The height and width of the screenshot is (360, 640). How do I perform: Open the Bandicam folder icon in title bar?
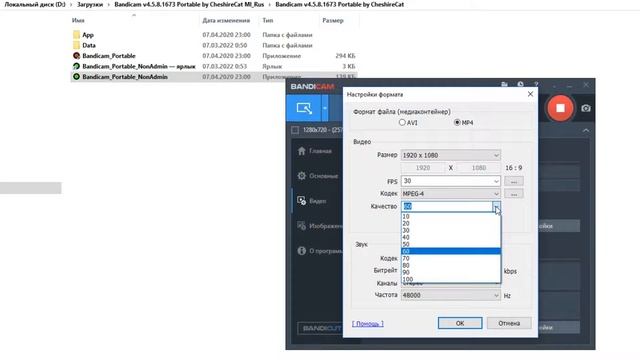pos(504,84)
